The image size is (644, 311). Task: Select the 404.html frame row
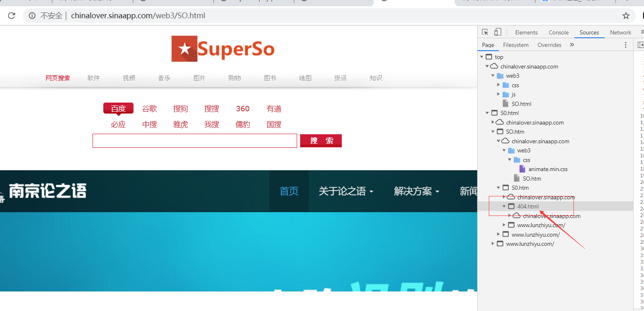555,206
